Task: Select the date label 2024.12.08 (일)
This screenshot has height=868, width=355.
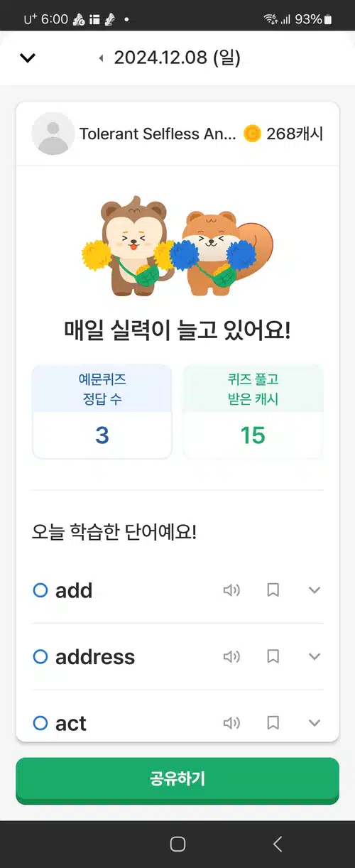Action: (x=177, y=58)
